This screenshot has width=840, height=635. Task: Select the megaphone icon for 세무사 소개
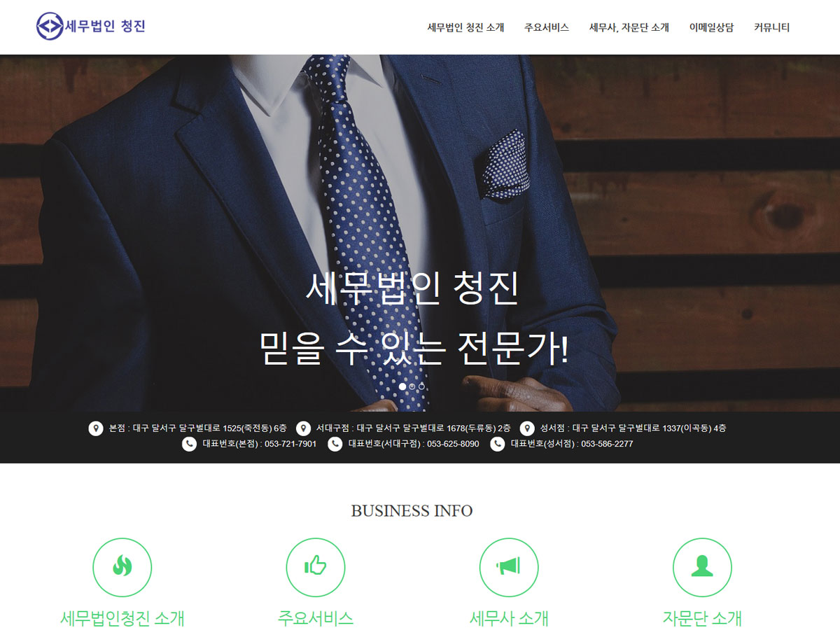pos(509,567)
